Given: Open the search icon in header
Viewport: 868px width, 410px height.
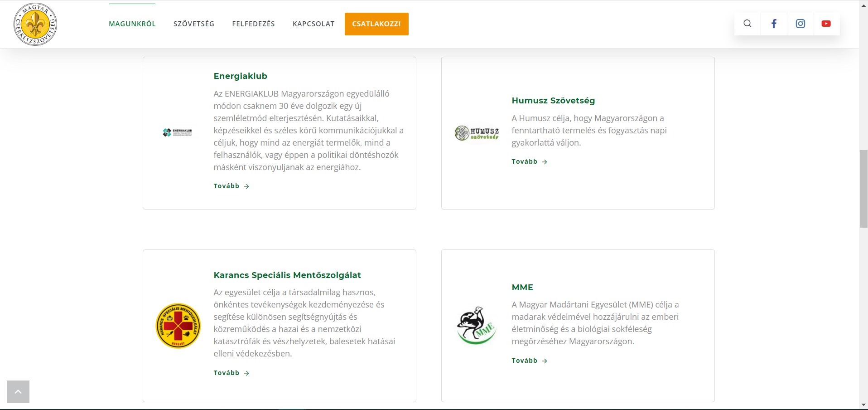Looking at the screenshot, I should [x=747, y=24].
